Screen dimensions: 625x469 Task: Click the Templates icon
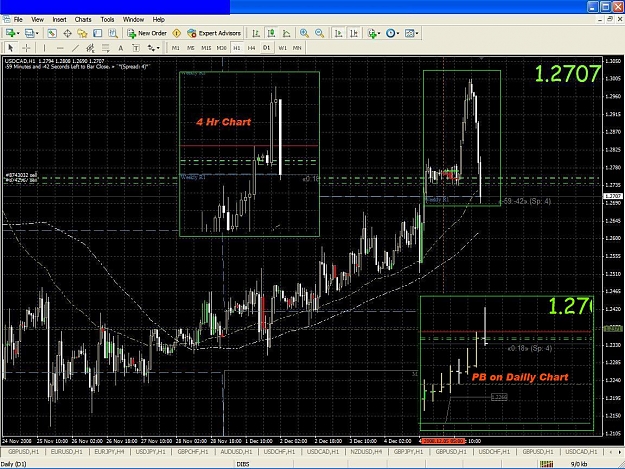click(x=409, y=33)
